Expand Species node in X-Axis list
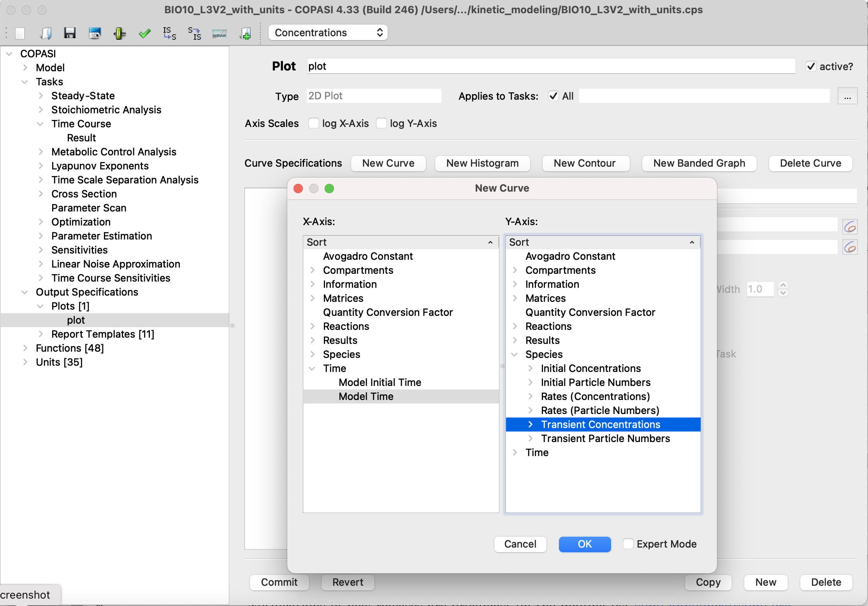The width and height of the screenshot is (868, 606). tap(312, 354)
